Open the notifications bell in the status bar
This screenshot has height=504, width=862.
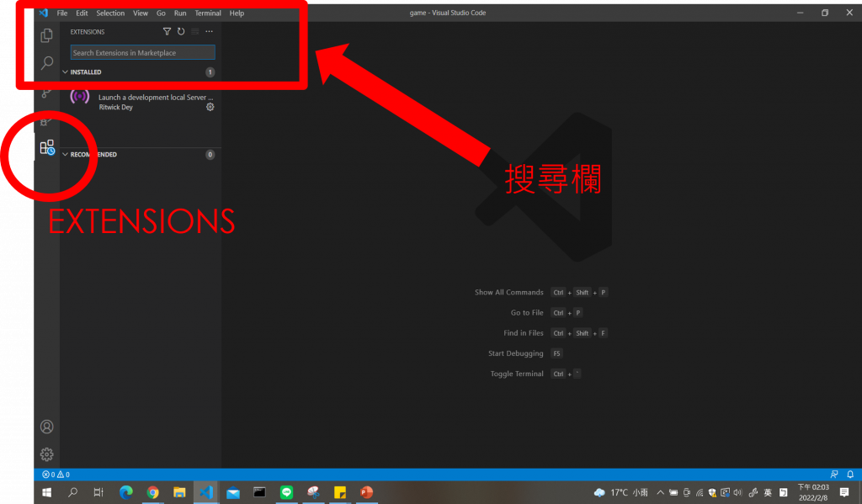click(850, 475)
